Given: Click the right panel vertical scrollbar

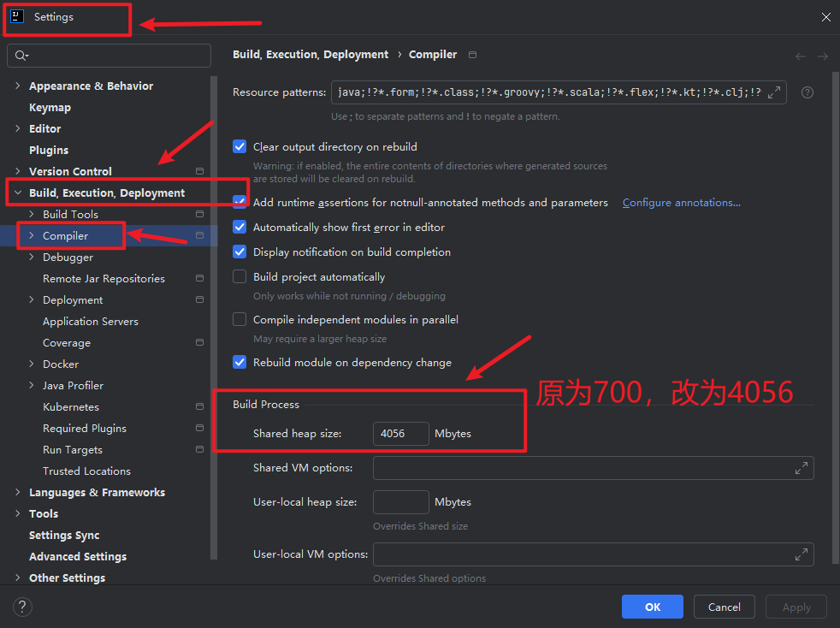Looking at the screenshot, I should click(x=836, y=317).
